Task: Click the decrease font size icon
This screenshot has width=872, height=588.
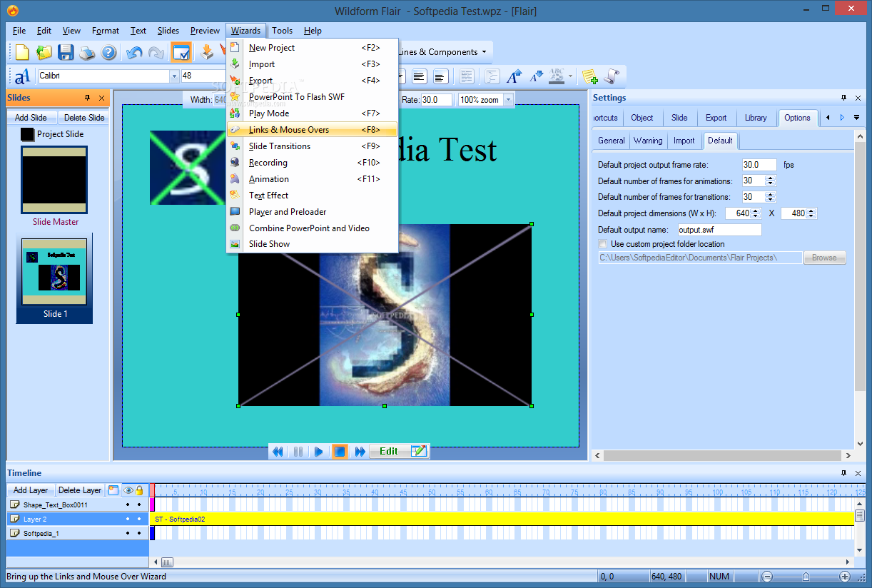Action: pyautogui.click(x=536, y=76)
